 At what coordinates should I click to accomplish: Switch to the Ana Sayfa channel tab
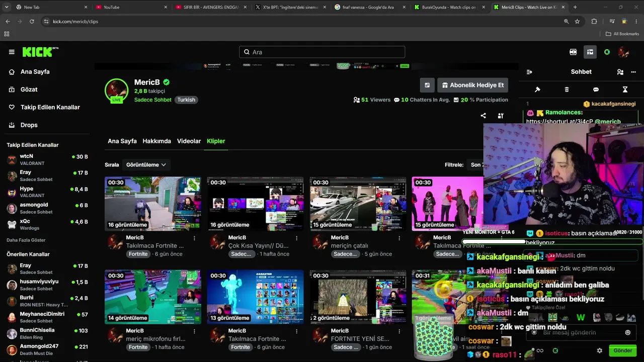click(122, 141)
